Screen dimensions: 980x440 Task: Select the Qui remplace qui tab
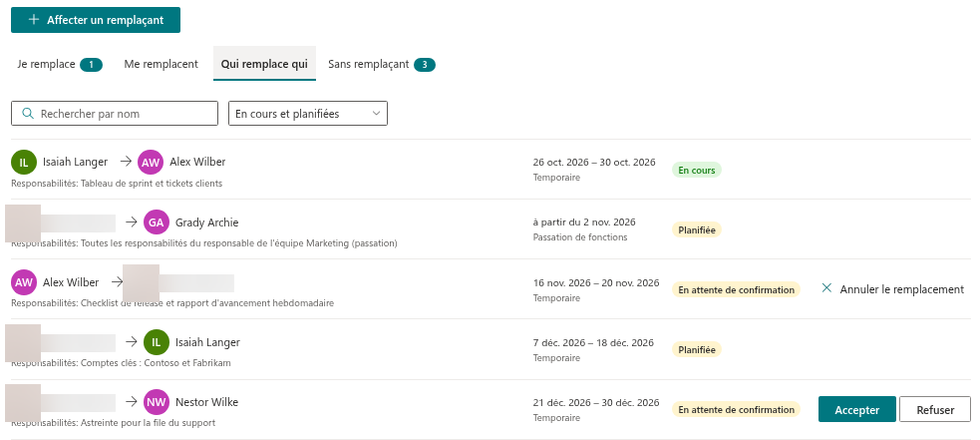(264, 64)
